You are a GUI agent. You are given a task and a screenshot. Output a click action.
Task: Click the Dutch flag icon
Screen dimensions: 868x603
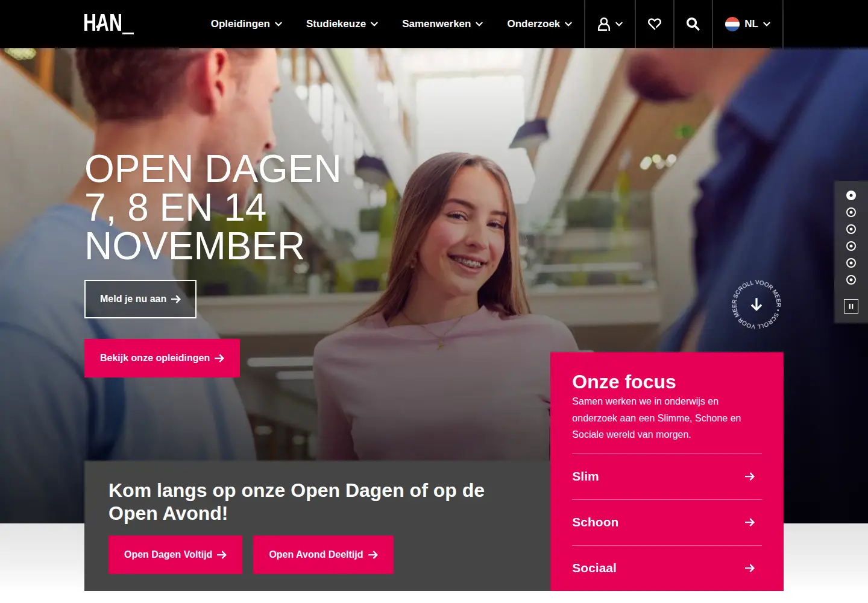tap(732, 24)
